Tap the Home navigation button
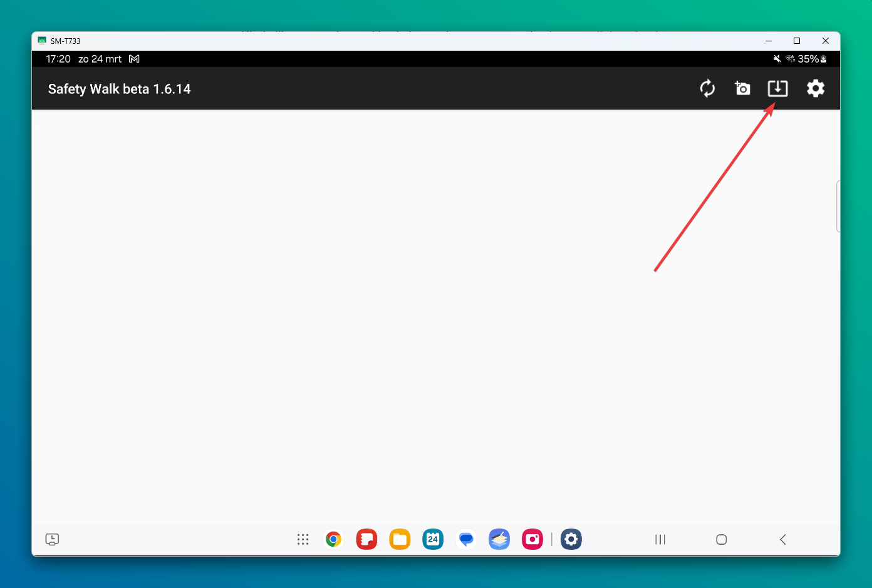The height and width of the screenshot is (588, 872). pos(722,539)
